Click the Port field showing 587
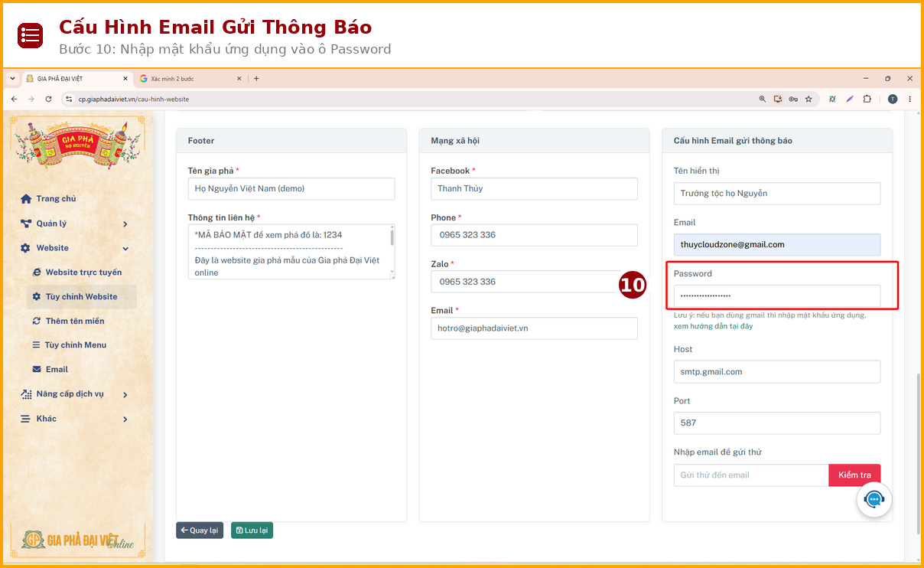This screenshot has width=924, height=568. (777, 423)
